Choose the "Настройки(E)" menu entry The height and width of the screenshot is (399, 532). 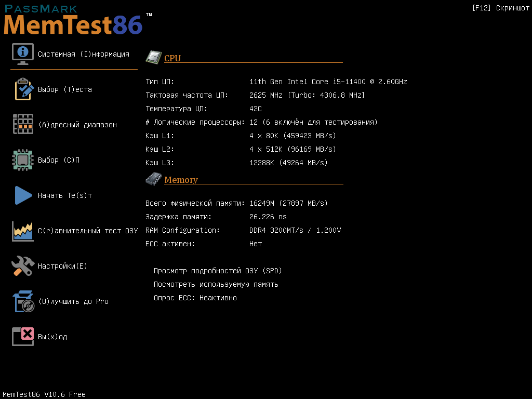pos(62,266)
